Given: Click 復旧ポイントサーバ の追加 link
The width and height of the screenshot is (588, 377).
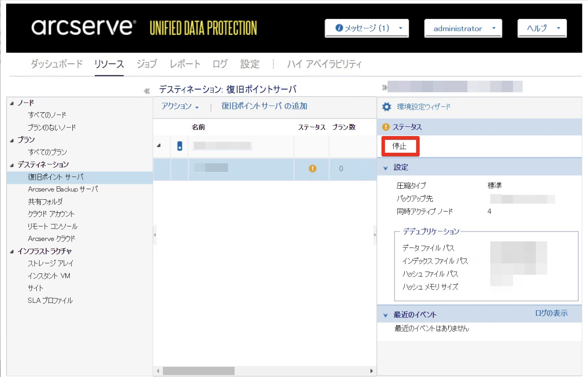Looking at the screenshot, I should 264,106.
